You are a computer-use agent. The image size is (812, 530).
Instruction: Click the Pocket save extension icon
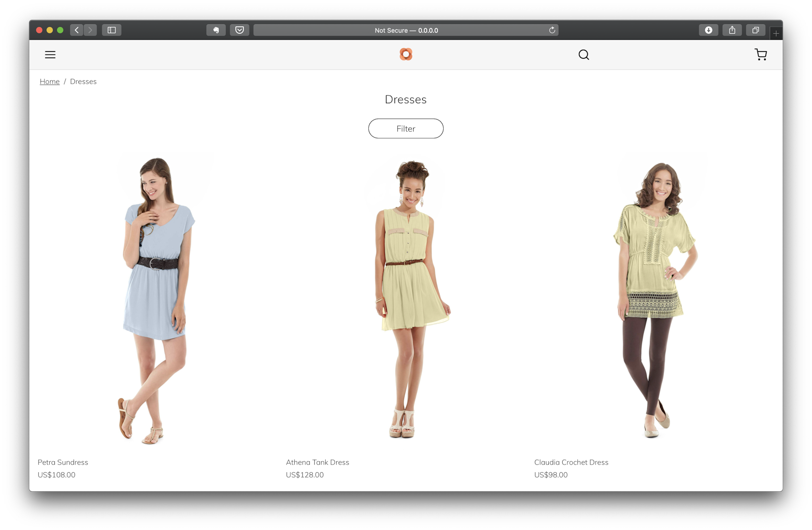coord(240,30)
